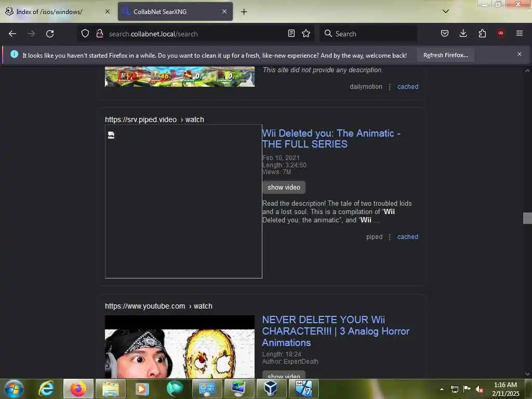Click the 64-bit 7 taskbar icon
Screen dimensions: 532x399
tap(303, 389)
